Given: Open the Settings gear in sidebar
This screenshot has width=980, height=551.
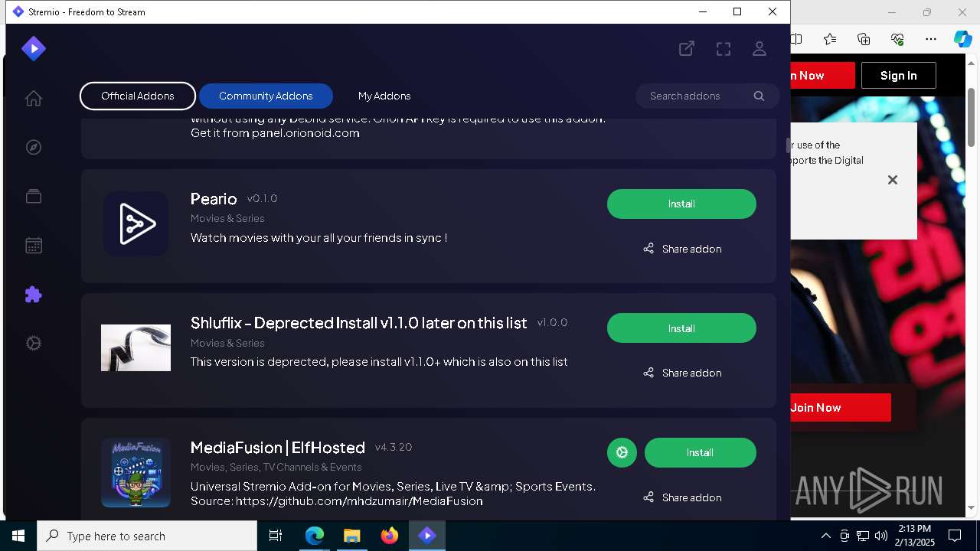Looking at the screenshot, I should (x=33, y=344).
